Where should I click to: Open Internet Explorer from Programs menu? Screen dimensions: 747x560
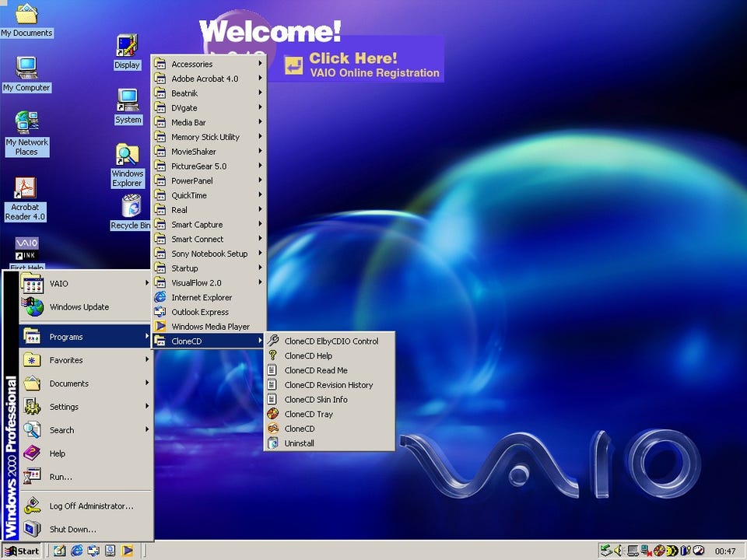(209, 298)
